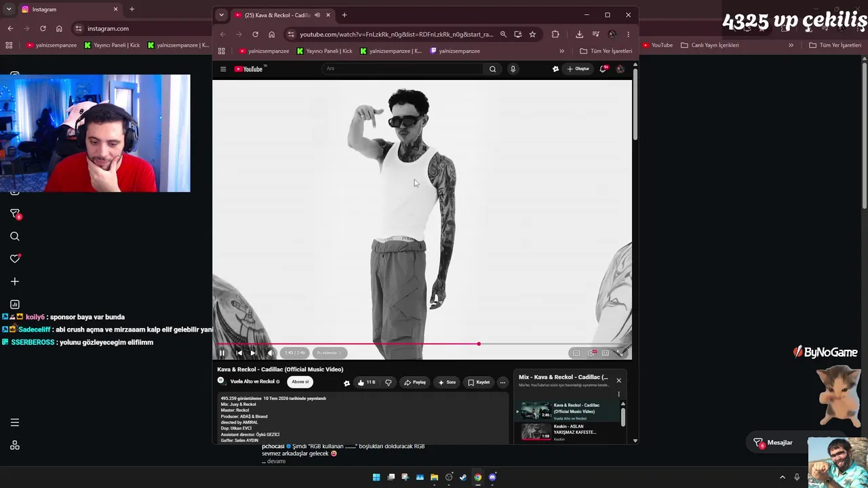This screenshot has height=488, width=868.
Task: Dislike the Cadillac music video
Action: point(389,382)
